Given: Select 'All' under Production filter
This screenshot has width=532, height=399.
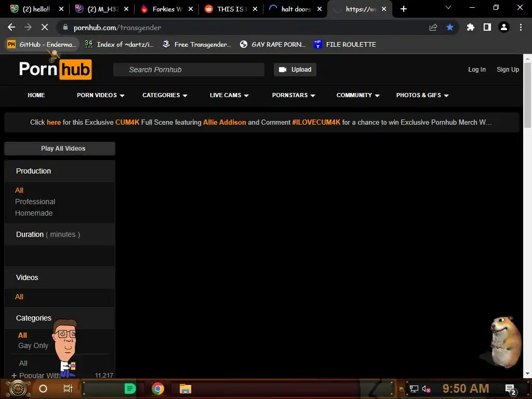Looking at the screenshot, I should pos(19,190).
